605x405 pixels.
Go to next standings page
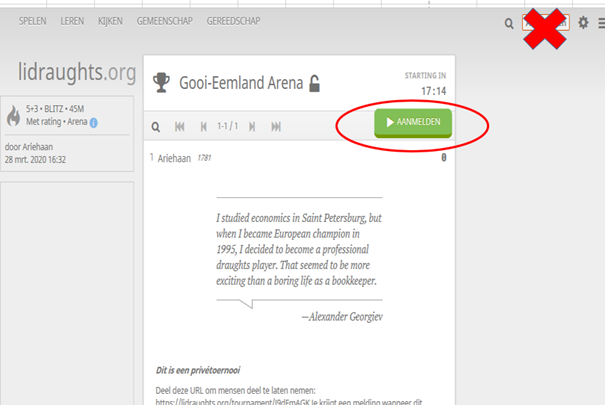coord(252,127)
